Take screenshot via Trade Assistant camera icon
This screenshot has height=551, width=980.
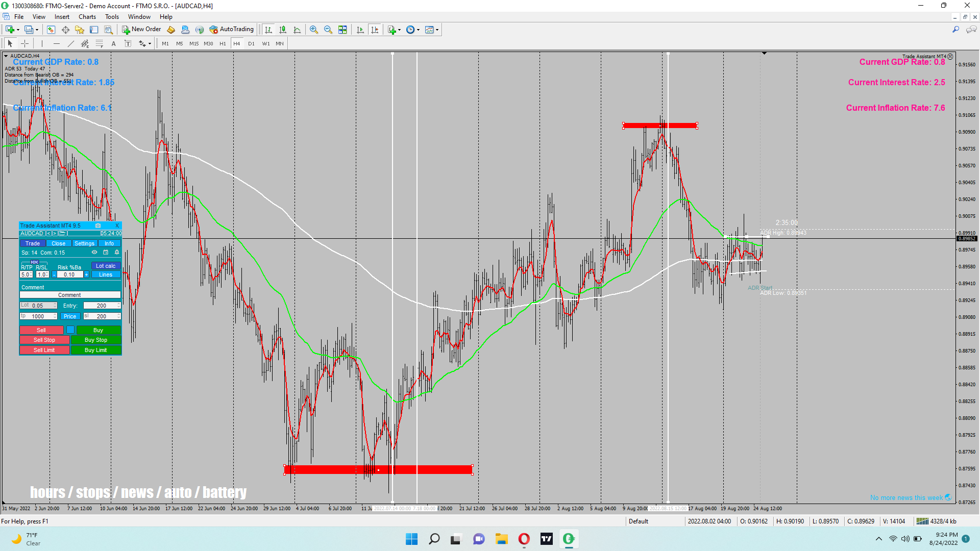coord(98,226)
